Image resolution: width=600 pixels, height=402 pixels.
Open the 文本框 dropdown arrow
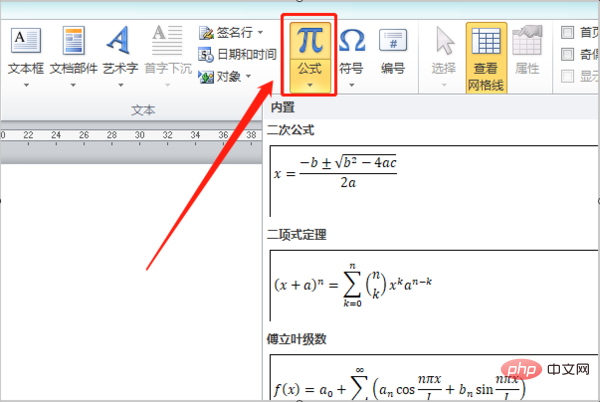[26, 86]
